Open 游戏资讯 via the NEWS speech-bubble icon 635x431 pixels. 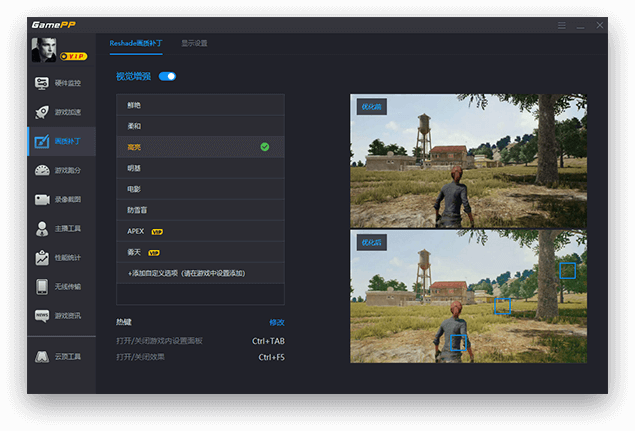pos(42,316)
